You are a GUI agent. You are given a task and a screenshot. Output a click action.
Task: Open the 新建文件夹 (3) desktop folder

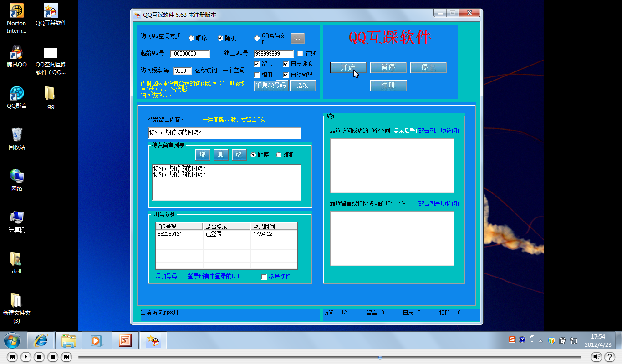(17, 308)
